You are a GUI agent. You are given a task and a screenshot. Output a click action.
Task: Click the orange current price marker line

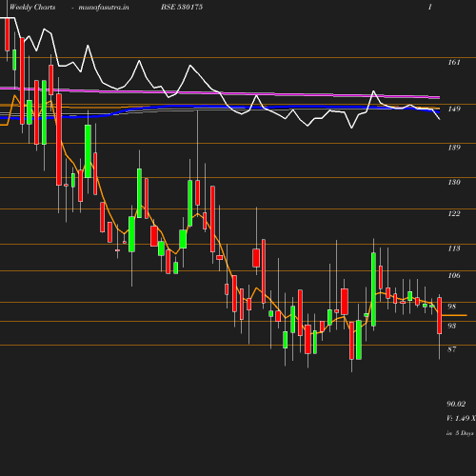click(x=454, y=315)
